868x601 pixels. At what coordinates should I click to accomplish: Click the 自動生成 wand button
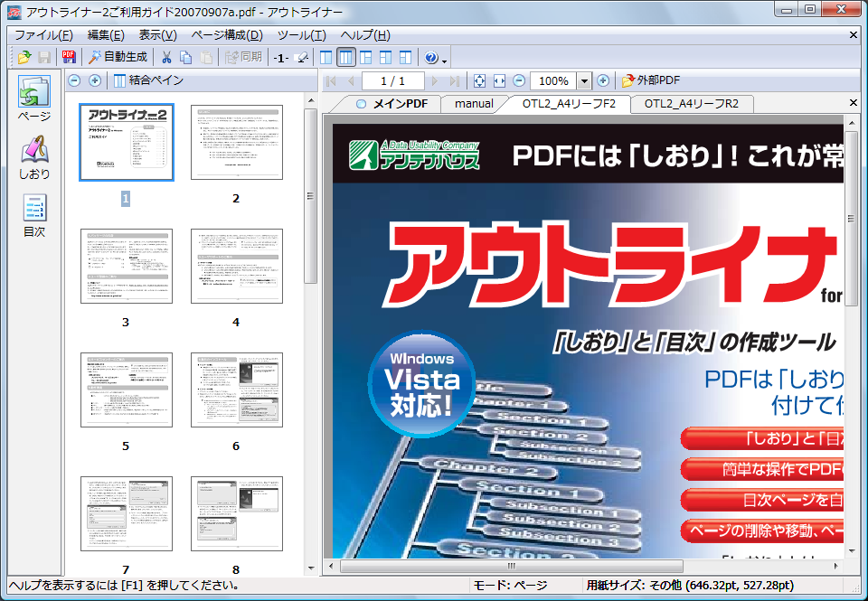pos(118,57)
